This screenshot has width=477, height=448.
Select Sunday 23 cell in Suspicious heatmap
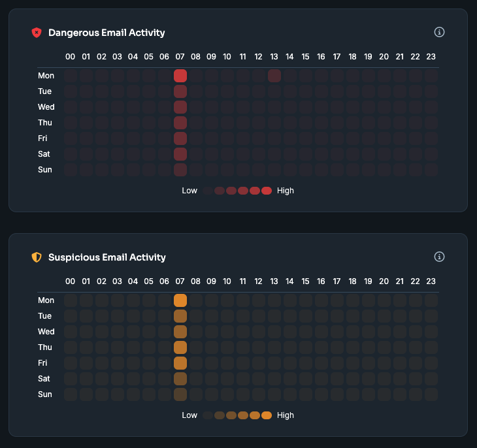(431, 394)
